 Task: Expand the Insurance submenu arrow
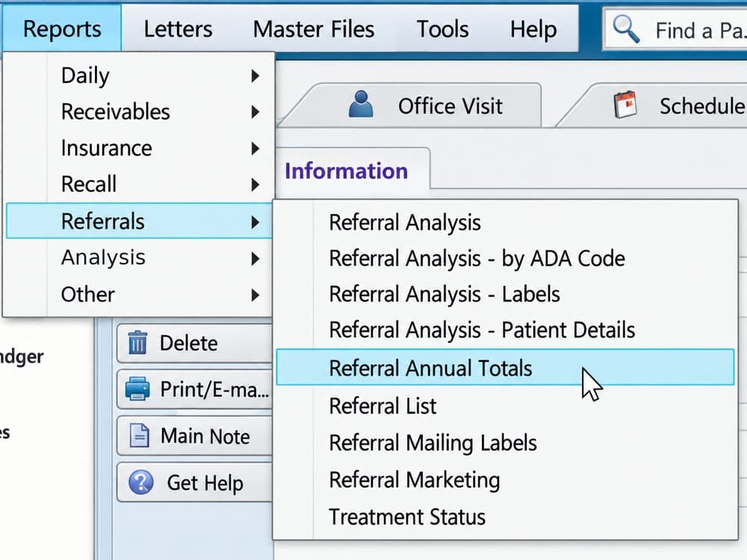[x=255, y=149]
